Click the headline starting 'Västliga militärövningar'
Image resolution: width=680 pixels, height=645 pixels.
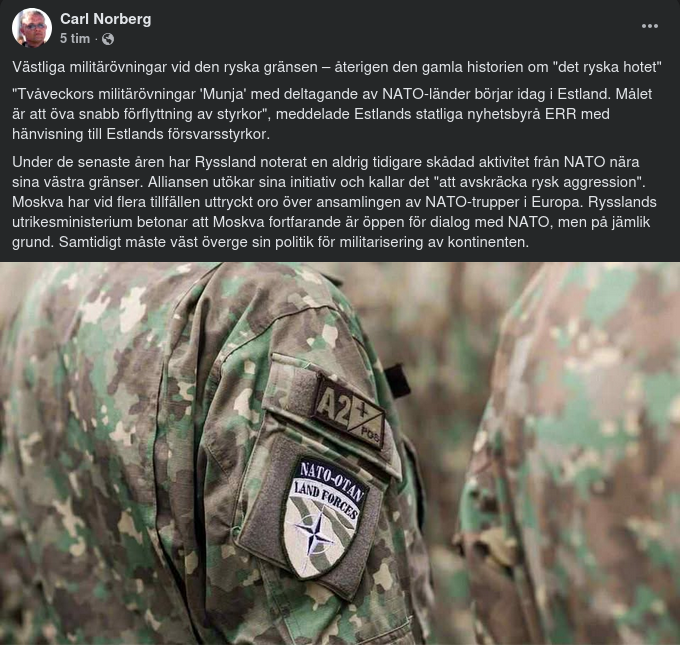(x=337, y=67)
